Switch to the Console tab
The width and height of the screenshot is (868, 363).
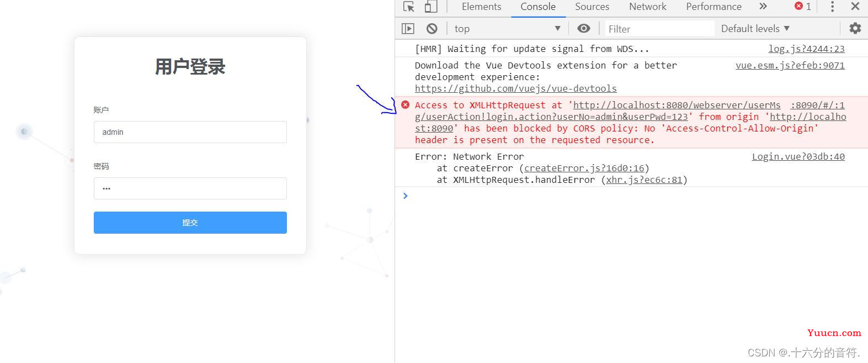[x=538, y=7]
